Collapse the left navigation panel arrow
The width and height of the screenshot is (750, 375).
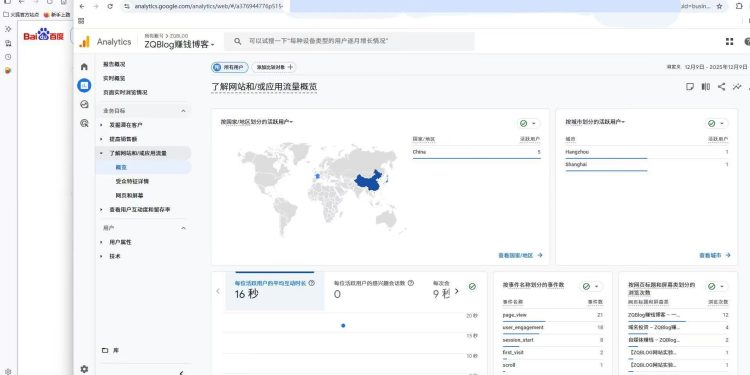pos(181,372)
